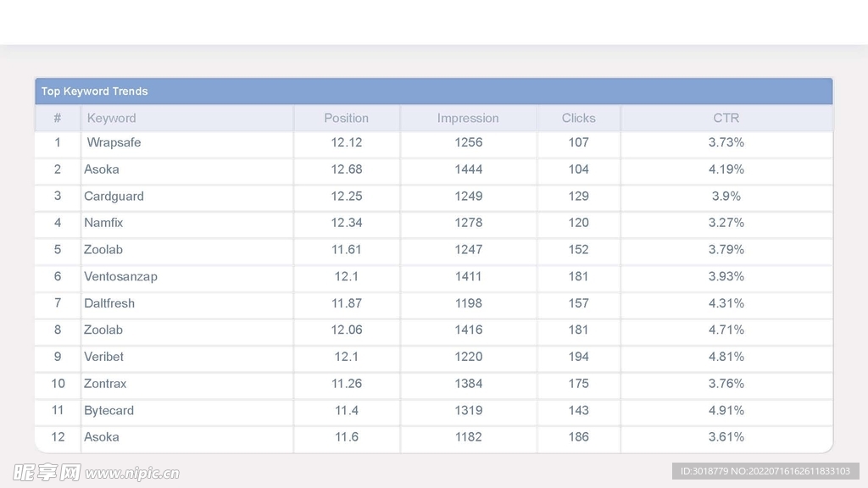Click the Veribet keyword

pyautogui.click(x=103, y=357)
